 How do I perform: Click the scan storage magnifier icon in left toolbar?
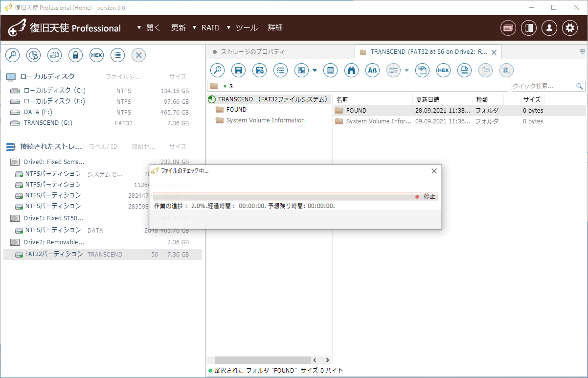12,55
